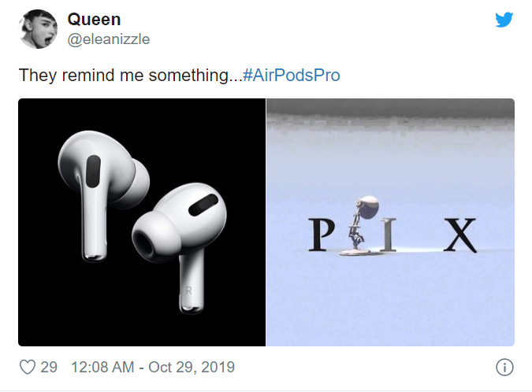This screenshot has width=532, height=392.
Task: Open the tweet info circle icon
Action: pyautogui.click(x=504, y=368)
